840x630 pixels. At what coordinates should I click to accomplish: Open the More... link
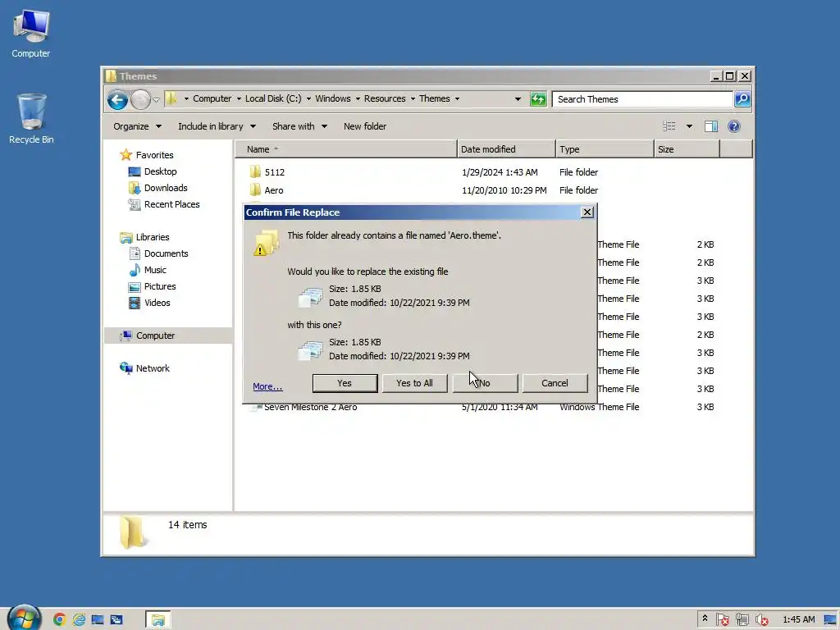click(267, 386)
